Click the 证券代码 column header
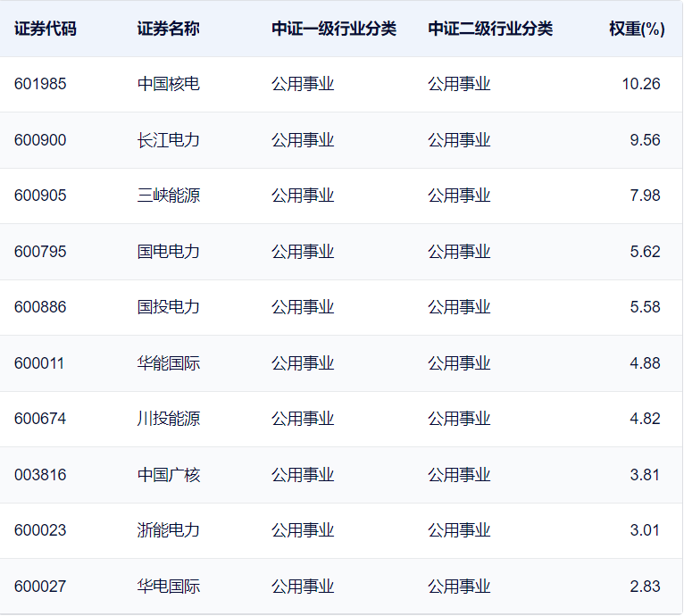 tap(46, 29)
